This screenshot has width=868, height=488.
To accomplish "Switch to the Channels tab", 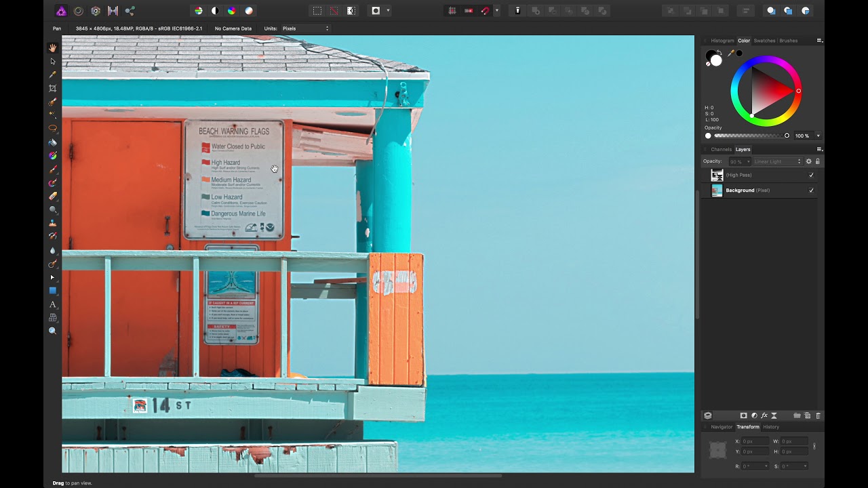I will tap(721, 149).
